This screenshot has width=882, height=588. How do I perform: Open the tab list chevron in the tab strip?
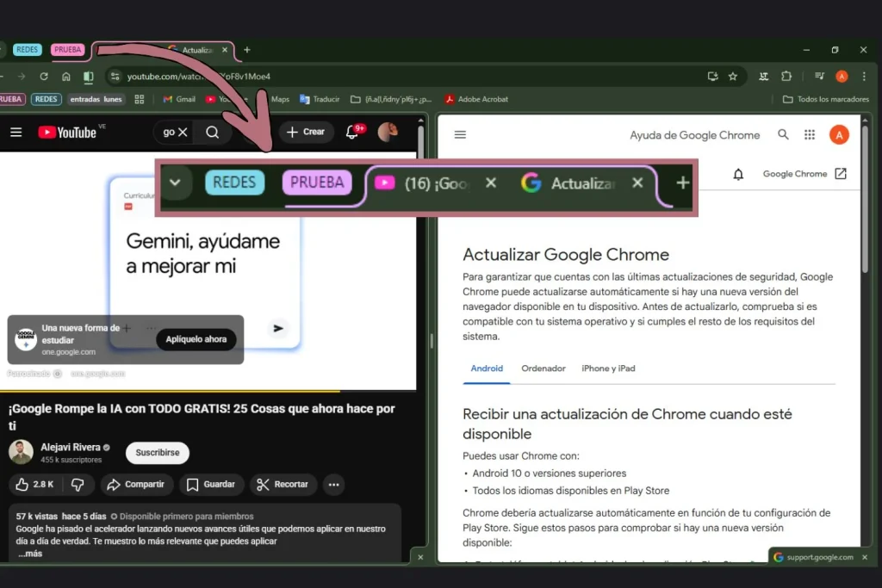(x=175, y=182)
